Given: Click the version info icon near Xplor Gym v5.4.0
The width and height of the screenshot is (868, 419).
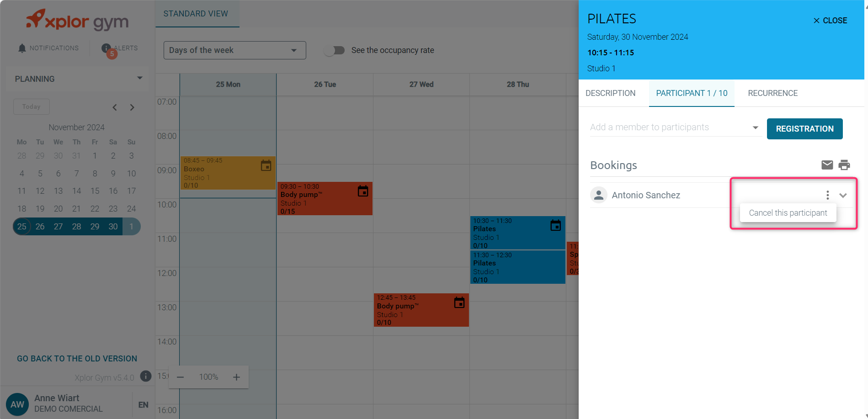Looking at the screenshot, I should [145, 376].
